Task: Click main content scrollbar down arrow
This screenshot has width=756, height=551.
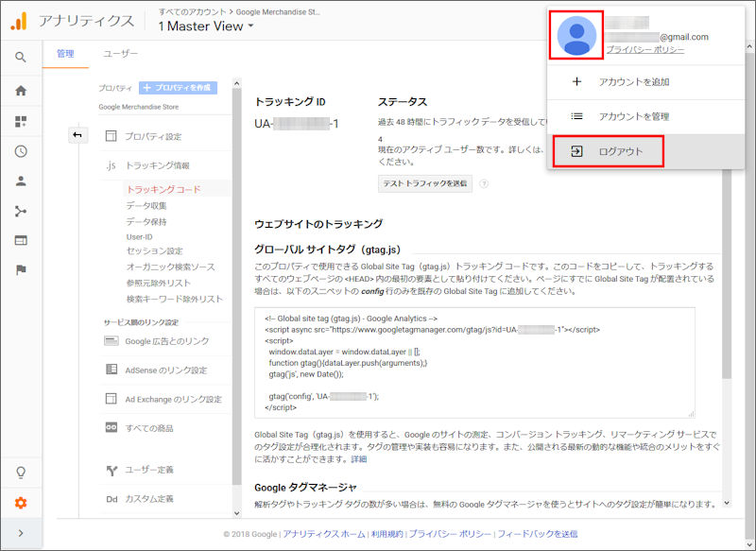Action: [727, 504]
